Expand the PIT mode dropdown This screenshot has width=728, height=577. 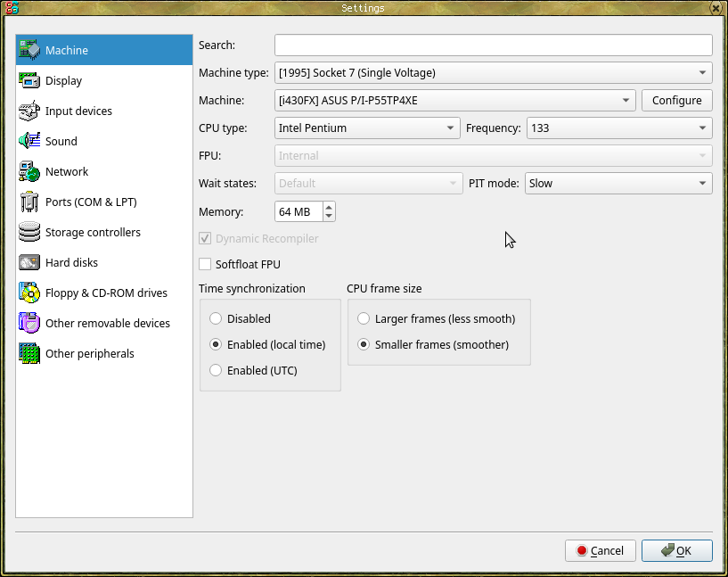pos(618,184)
